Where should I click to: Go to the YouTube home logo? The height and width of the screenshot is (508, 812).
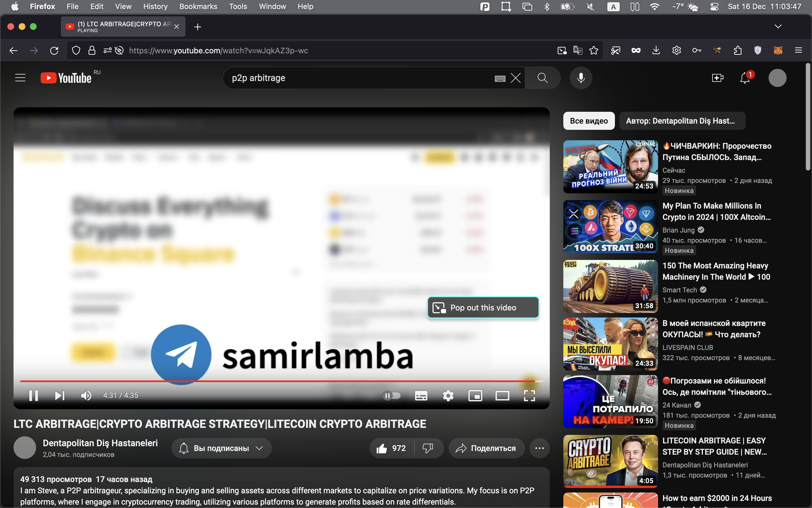66,78
